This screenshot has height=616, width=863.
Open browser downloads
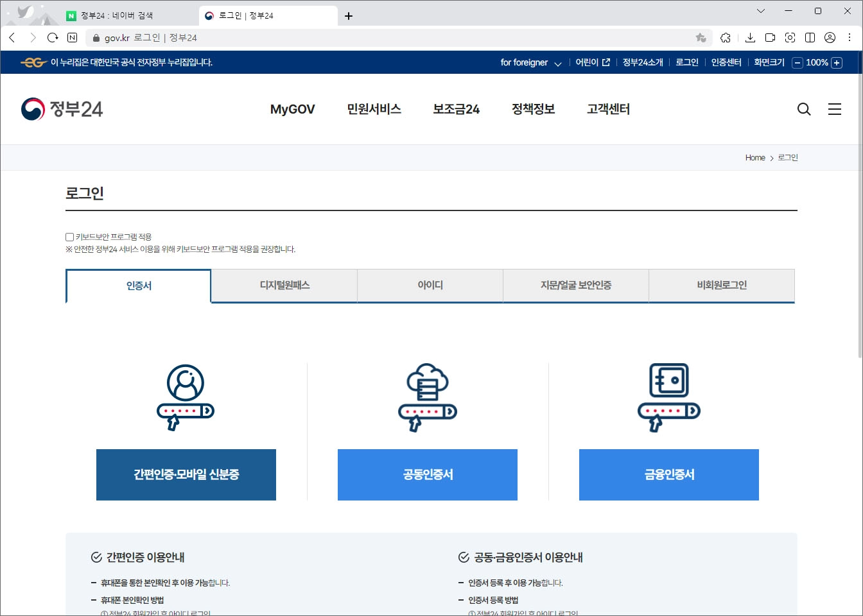pyautogui.click(x=750, y=37)
